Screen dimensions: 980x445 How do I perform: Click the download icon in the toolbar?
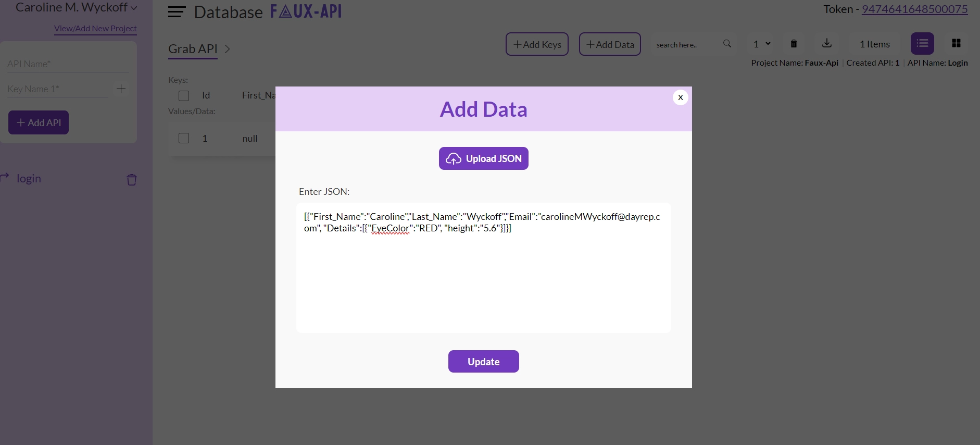(827, 44)
